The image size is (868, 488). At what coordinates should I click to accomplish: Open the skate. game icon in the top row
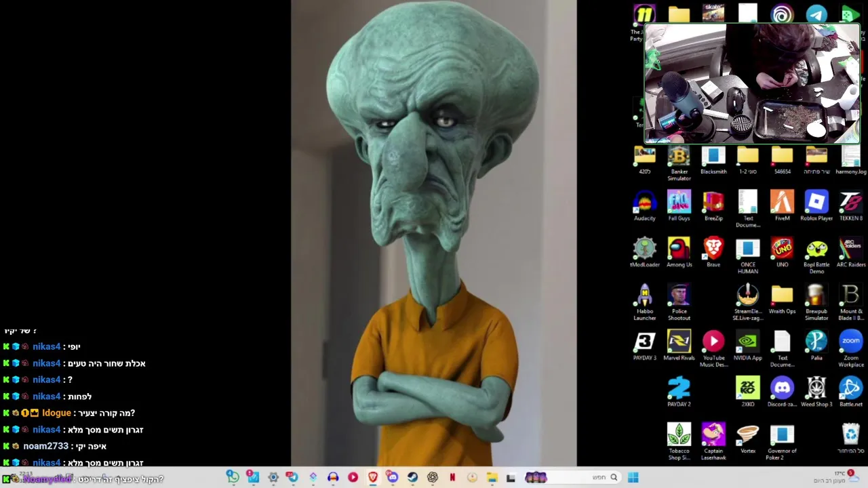click(x=713, y=13)
